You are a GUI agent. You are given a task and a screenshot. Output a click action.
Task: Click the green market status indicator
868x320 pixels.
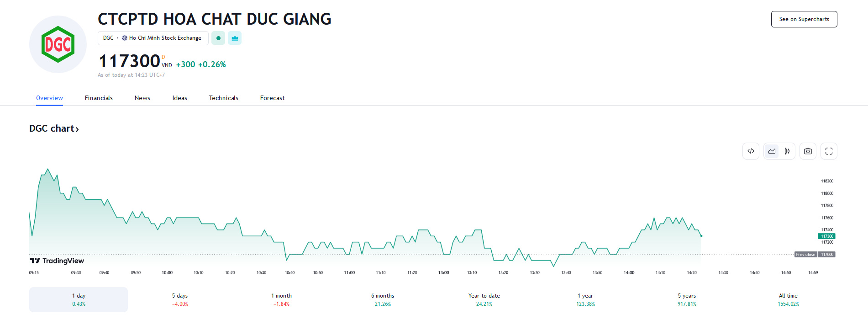(218, 38)
